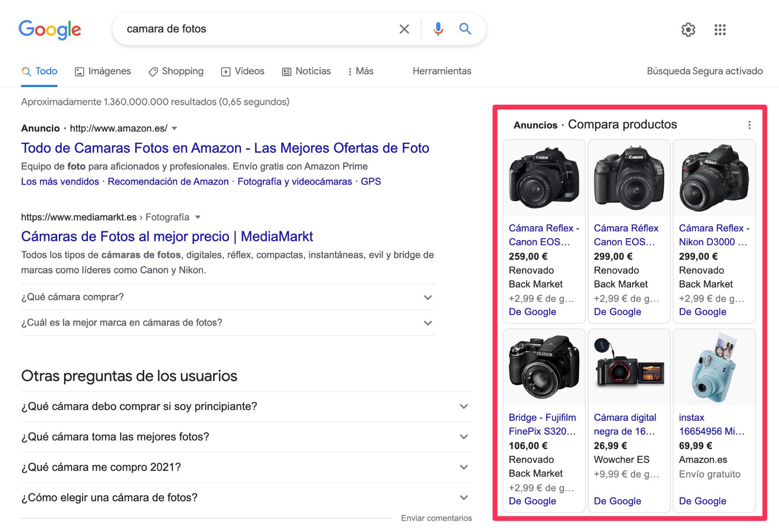Open the Vídeos tab

(243, 71)
